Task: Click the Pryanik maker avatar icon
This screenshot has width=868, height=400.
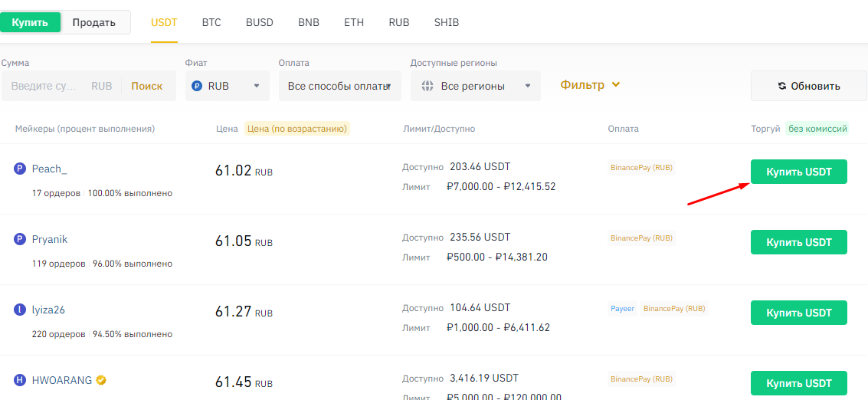Action: [19, 239]
